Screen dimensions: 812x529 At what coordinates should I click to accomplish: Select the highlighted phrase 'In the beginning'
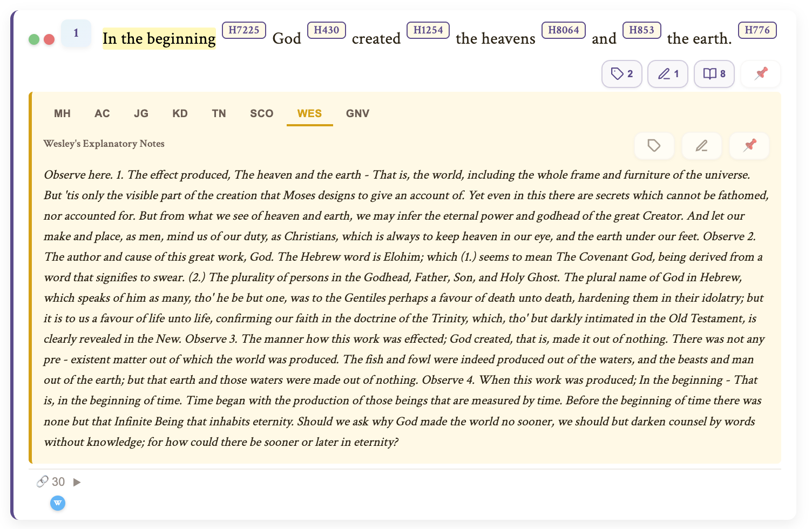pos(159,38)
